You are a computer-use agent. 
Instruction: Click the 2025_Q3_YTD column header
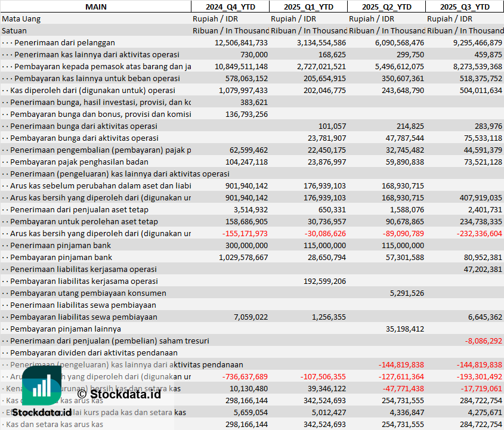[465, 7]
